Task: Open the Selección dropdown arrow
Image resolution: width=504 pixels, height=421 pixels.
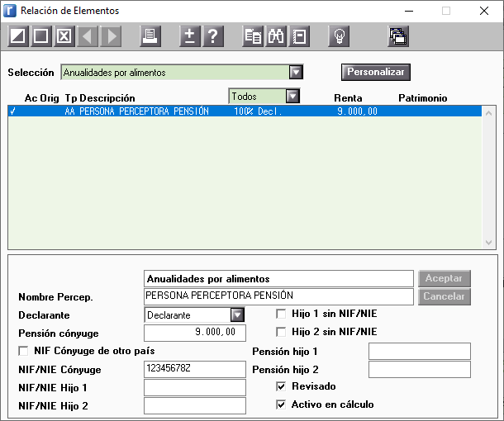Action: (296, 73)
